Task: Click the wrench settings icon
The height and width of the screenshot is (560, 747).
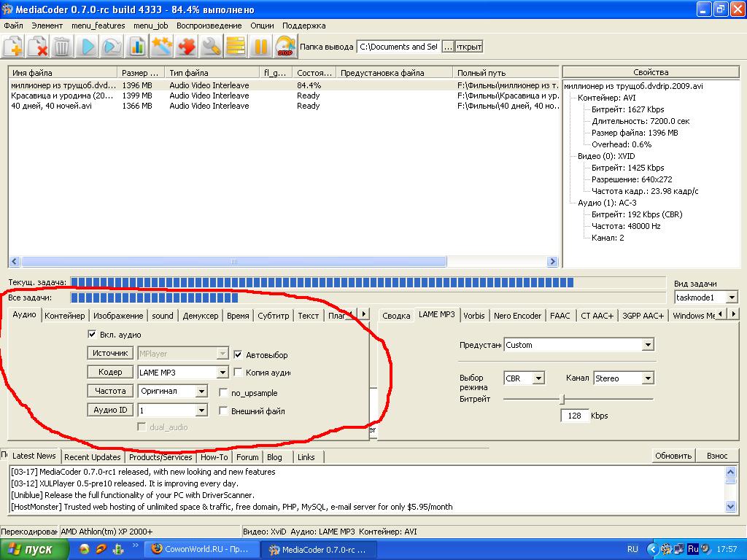Action: tap(211, 47)
